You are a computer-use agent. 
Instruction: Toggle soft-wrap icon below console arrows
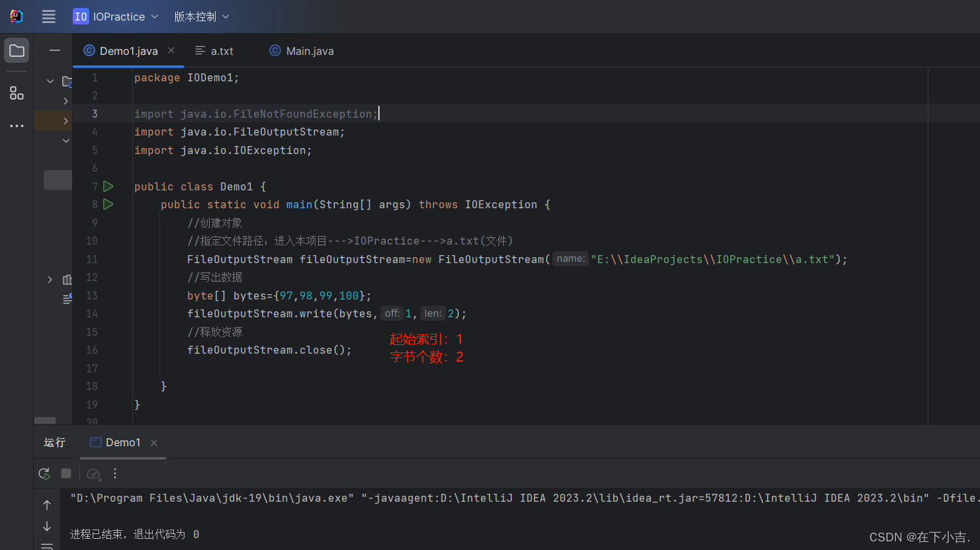pyautogui.click(x=47, y=546)
